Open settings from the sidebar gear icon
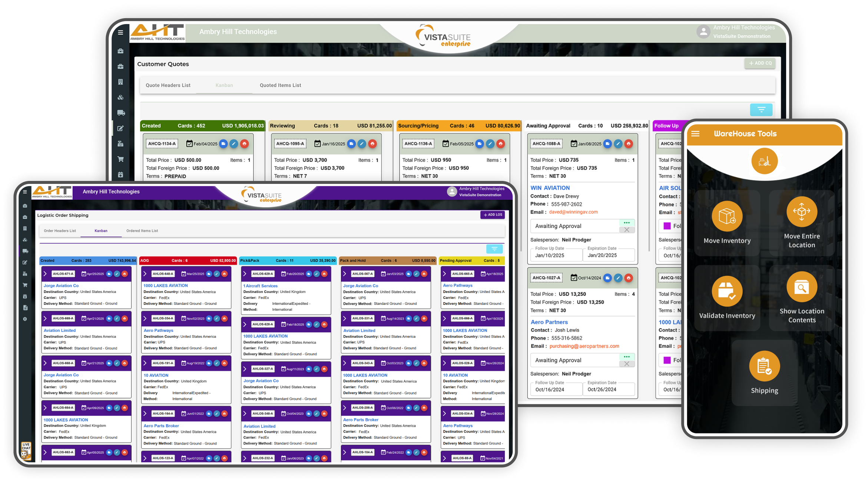 25,319
